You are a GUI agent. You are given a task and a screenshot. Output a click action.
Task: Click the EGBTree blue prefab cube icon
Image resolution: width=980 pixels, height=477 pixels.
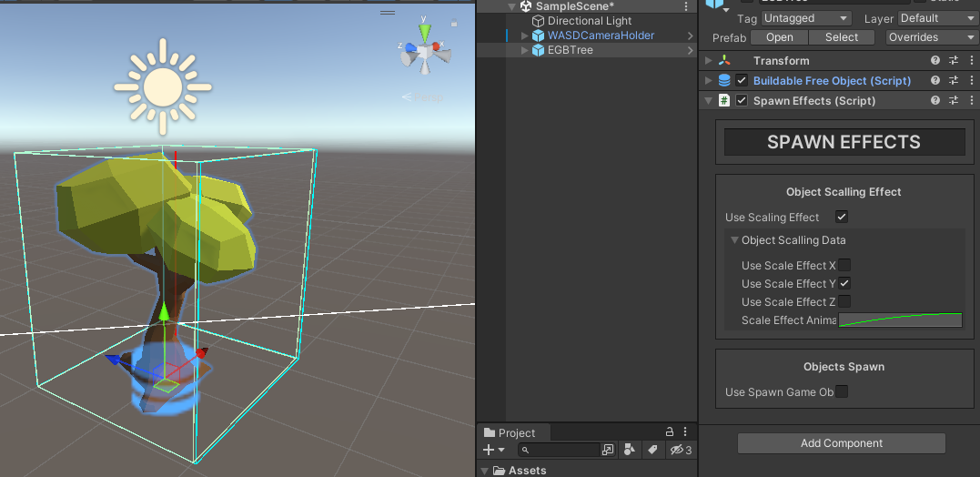(x=538, y=50)
